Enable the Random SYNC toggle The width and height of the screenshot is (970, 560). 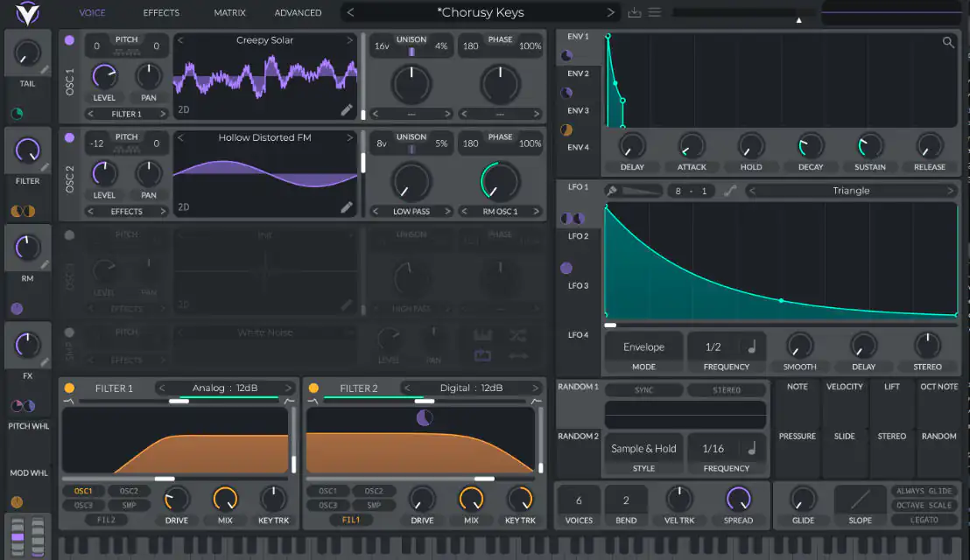[x=644, y=390]
